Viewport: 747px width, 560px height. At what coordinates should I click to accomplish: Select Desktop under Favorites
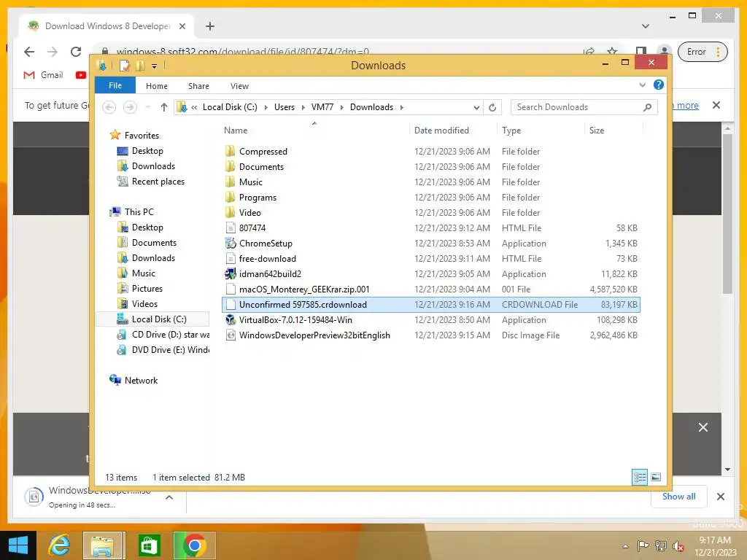coord(147,151)
